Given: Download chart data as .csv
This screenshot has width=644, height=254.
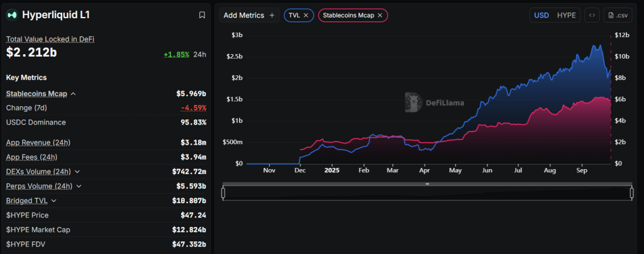Looking at the screenshot, I should click(x=618, y=15).
